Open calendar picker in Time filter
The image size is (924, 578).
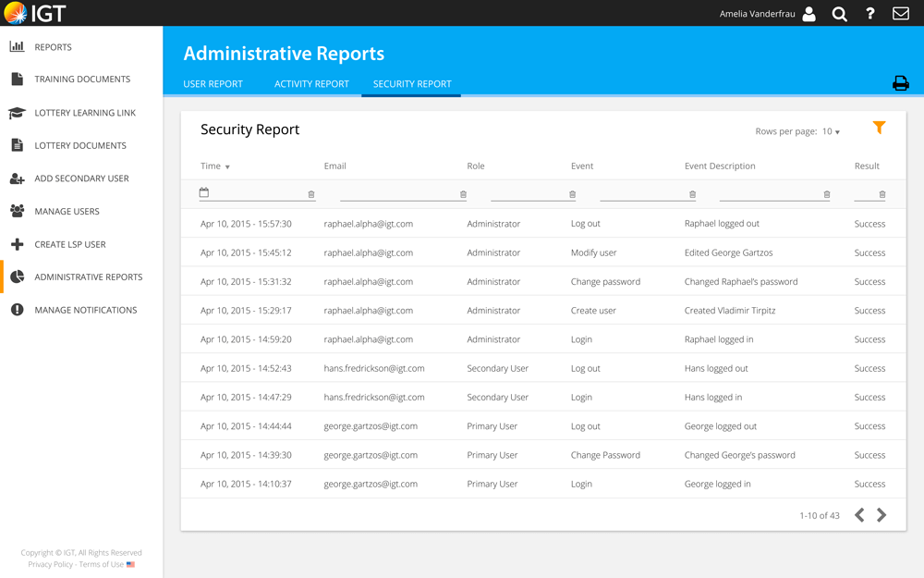pos(204,192)
